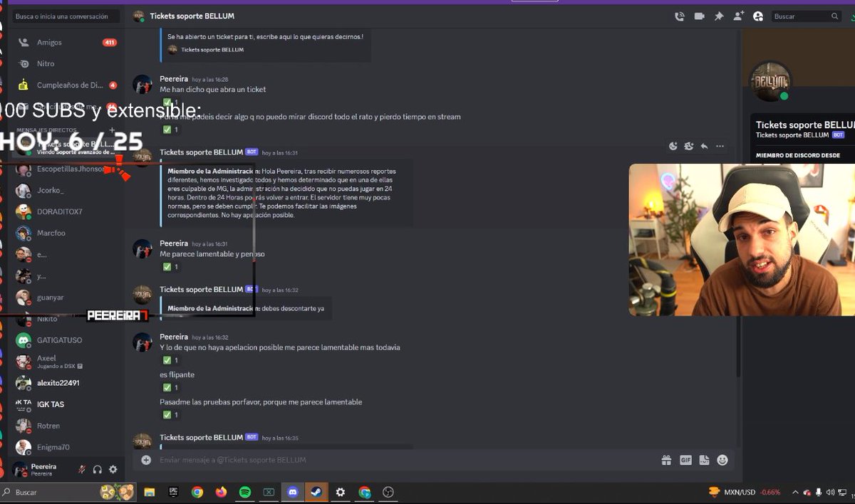The image size is (855, 504).
Task: Open the DM with Rotren
Action: [66, 426]
